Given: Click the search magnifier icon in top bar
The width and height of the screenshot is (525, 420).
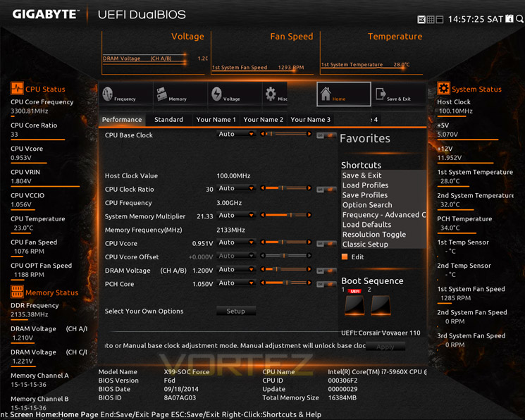Looking at the screenshot, I should click(519, 19).
